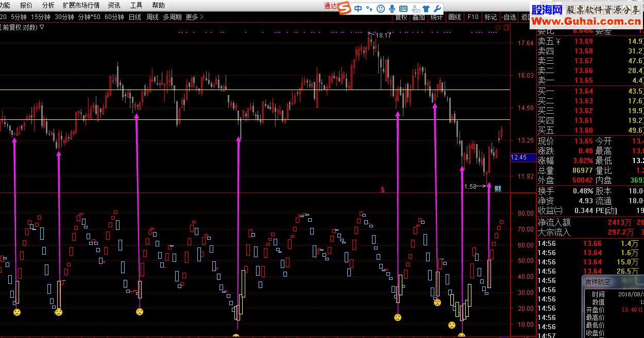644x338 pixels.
Task: Switch to 60分钟 period tab
Action: coord(114,17)
